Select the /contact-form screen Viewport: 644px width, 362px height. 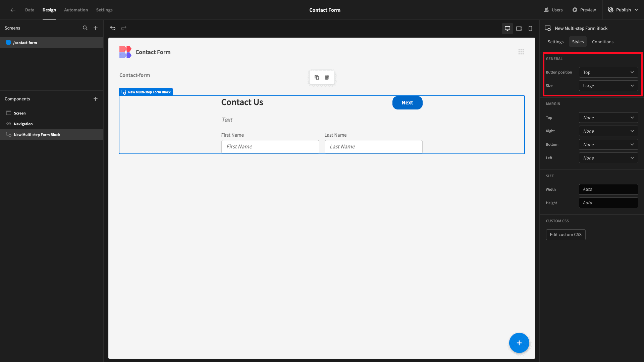[52, 42]
